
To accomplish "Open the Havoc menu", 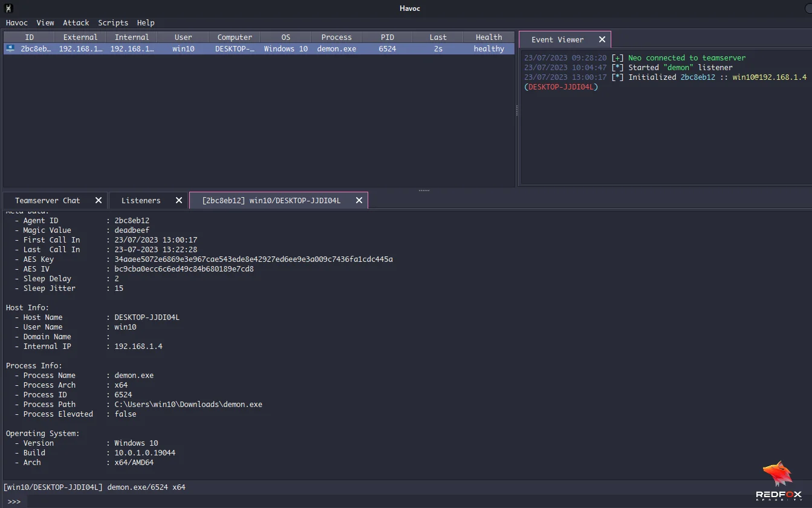I will (17, 22).
